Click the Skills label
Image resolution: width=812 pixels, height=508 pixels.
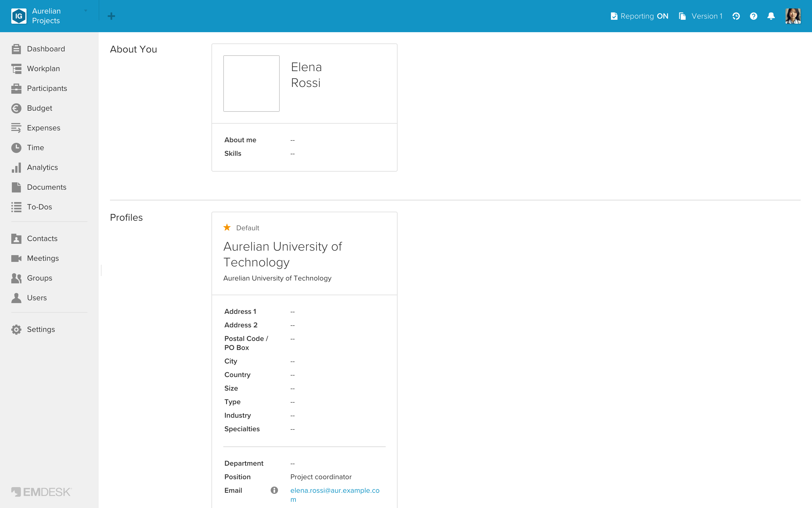point(233,154)
